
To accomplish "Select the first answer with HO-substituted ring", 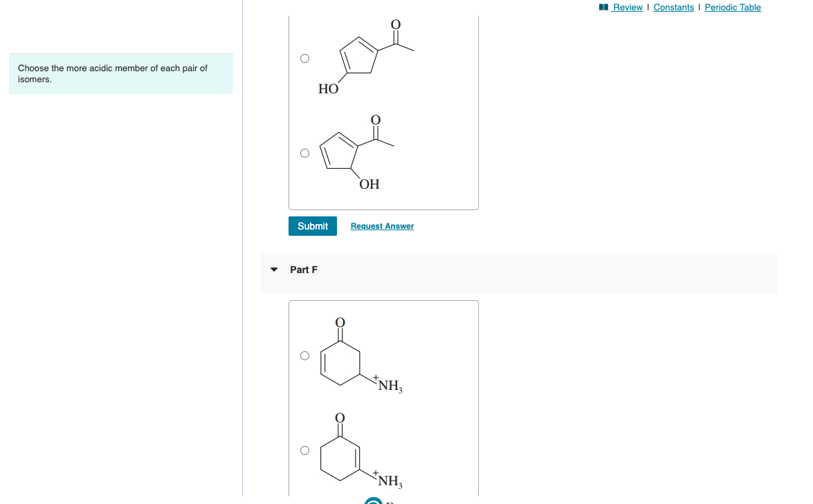I will click(x=304, y=58).
